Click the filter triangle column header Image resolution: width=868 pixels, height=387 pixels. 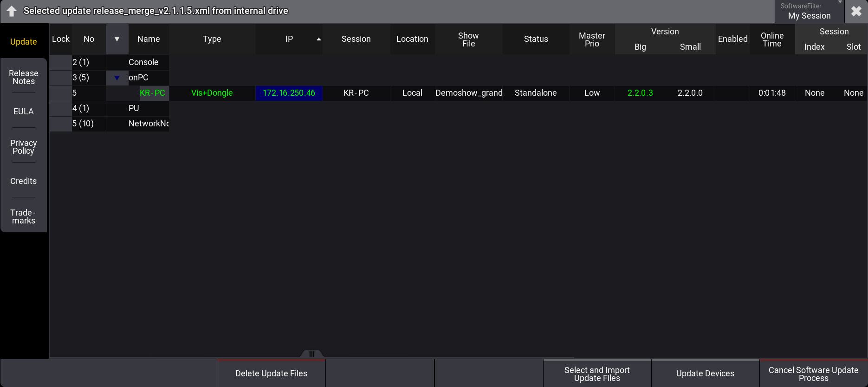pos(117,39)
